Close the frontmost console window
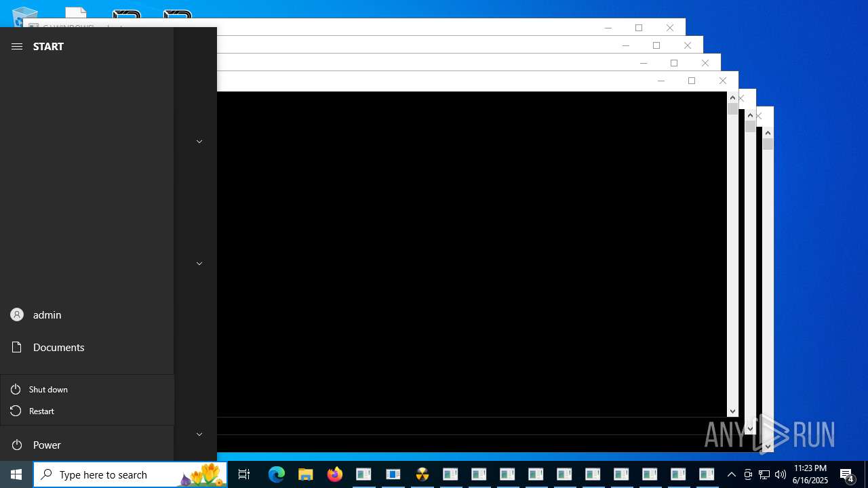Screen dimensions: 868x488 coord(723,81)
